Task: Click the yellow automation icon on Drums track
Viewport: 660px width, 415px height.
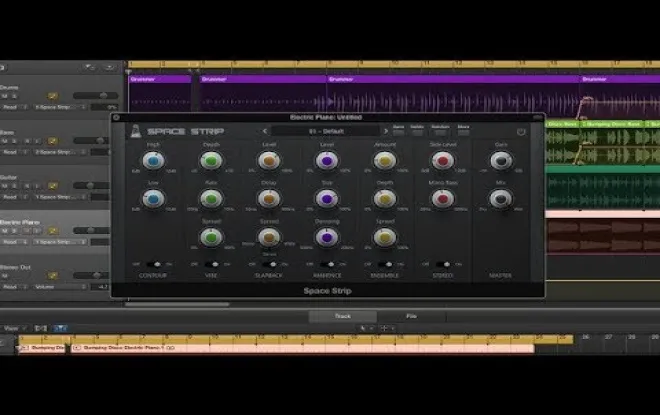Action: point(53,96)
